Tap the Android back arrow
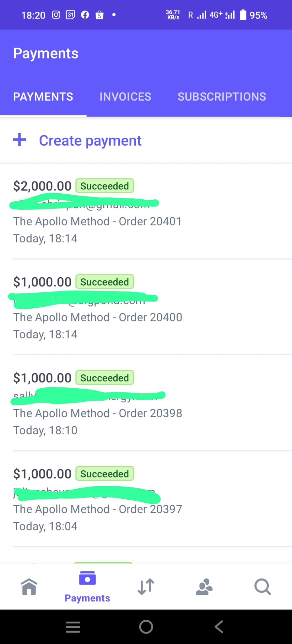Screen dimensions: 292x644 [x=219, y=627]
